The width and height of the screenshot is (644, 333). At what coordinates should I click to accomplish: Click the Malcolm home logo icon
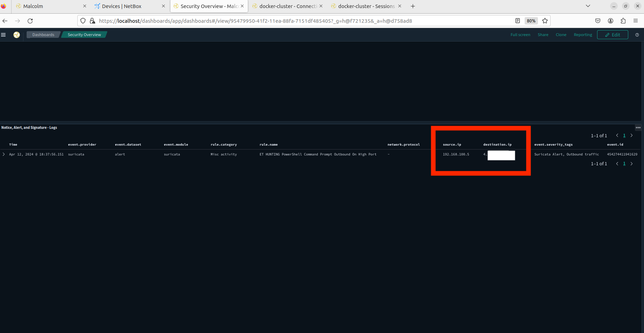tap(16, 35)
